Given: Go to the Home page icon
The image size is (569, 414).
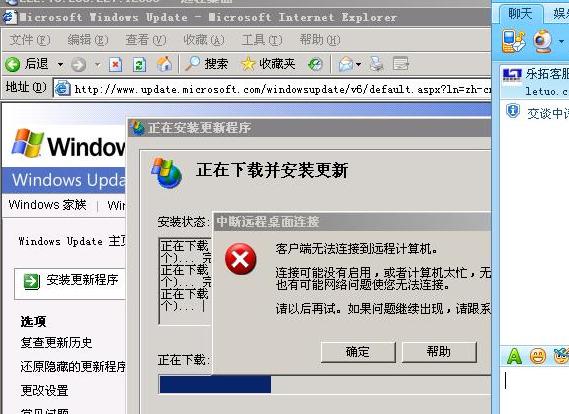Looking at the screenshot, I should click(164, 64).
